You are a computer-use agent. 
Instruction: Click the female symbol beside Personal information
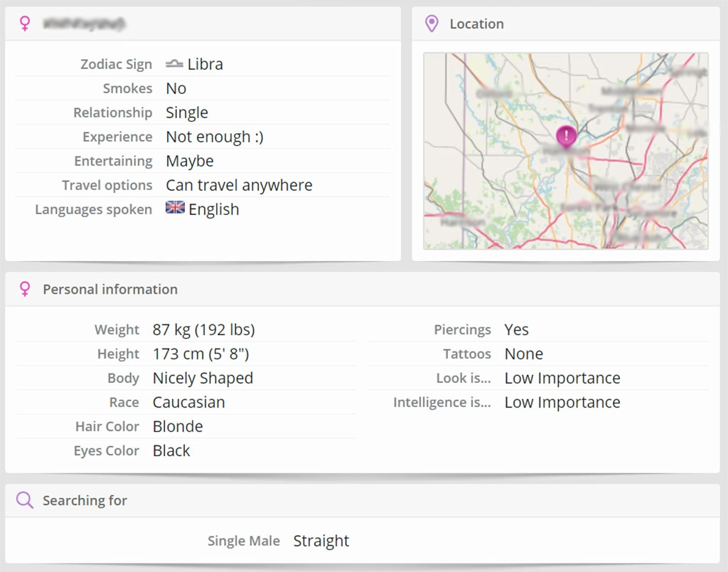tap(25, 289)
